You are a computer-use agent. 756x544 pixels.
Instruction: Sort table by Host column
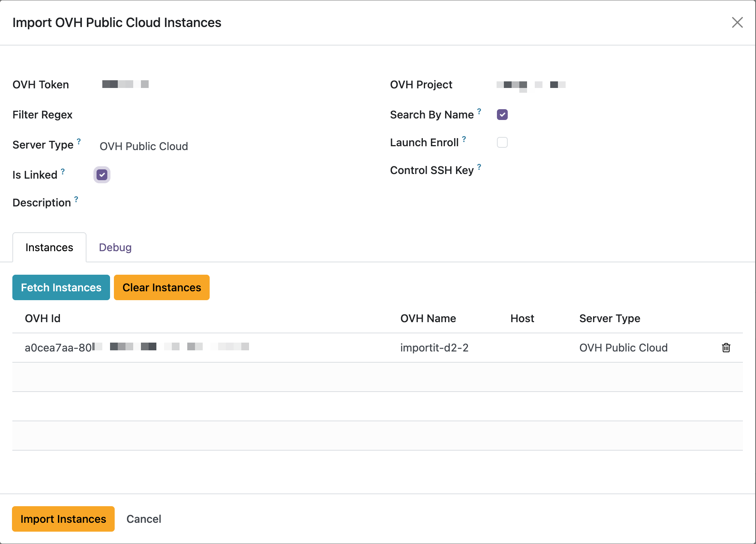pyautogui.click(x=522, y=318)
